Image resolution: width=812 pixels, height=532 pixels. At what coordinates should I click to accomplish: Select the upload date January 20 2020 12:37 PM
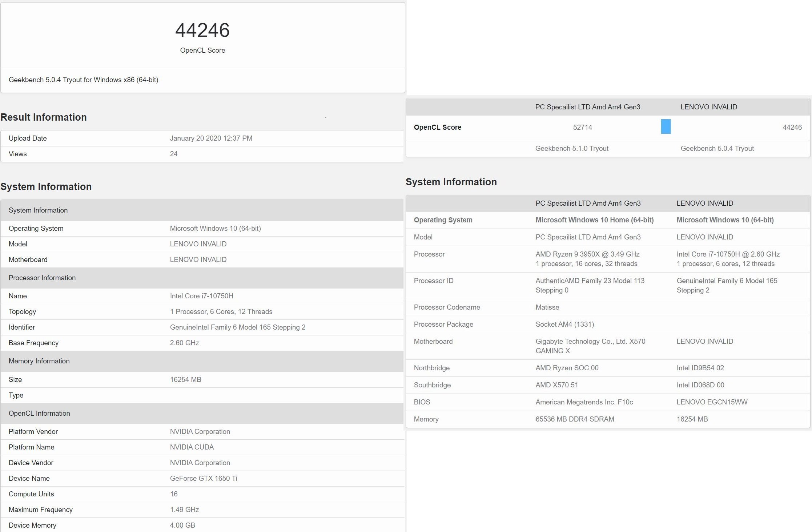pyautogui.click(x=211, y=138)
